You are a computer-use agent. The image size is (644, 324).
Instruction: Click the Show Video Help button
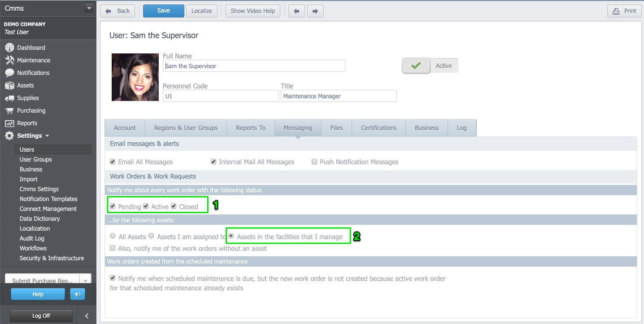[252, 11]
